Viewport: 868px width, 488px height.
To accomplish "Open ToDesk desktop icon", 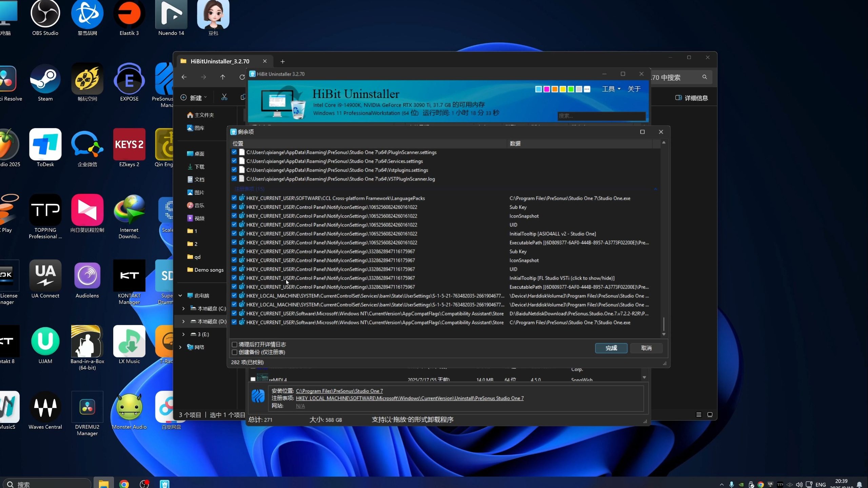I will point(45,148).
